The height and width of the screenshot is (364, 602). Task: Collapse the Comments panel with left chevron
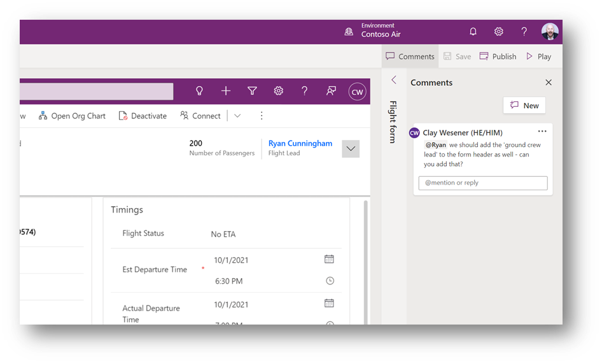394,80
